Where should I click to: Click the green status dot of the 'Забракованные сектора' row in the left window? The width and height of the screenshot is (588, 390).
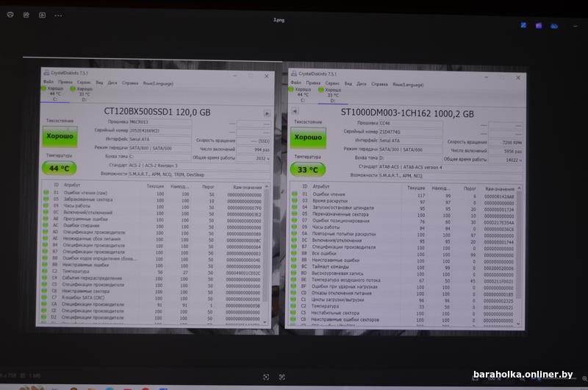coord(46,199)
